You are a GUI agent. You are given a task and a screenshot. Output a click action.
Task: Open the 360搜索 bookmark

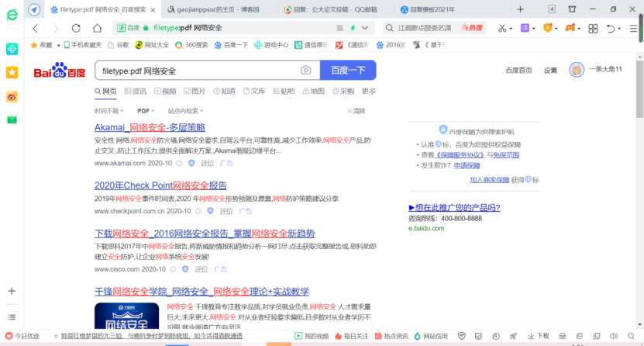click(x=191, y=45)
